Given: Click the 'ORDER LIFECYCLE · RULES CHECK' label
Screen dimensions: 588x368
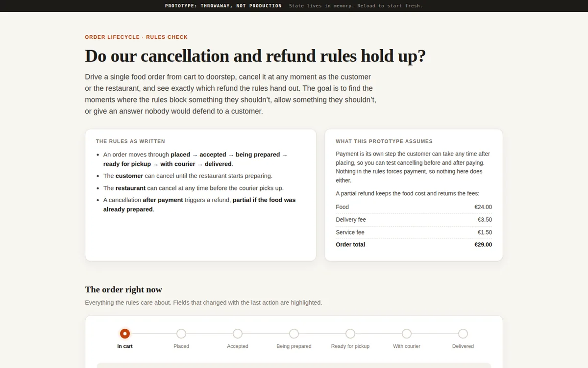Looking at the screenshot, I should (136, 37).
